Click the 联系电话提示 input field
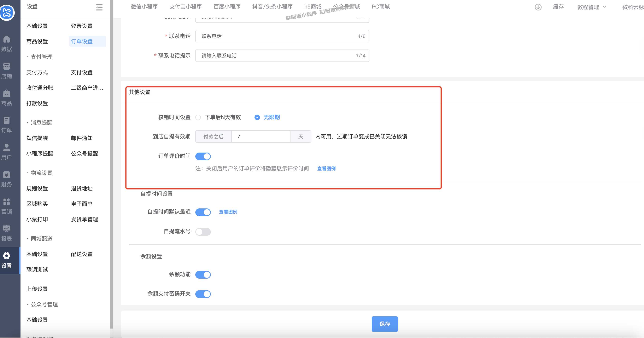This screenshot has height=338, width=644. (x=282, y=56)
